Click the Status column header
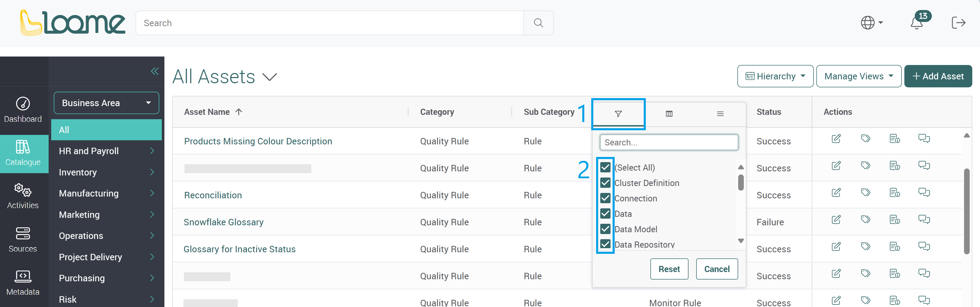The width and height of the screenshot is (980, 307). point(769,112)
